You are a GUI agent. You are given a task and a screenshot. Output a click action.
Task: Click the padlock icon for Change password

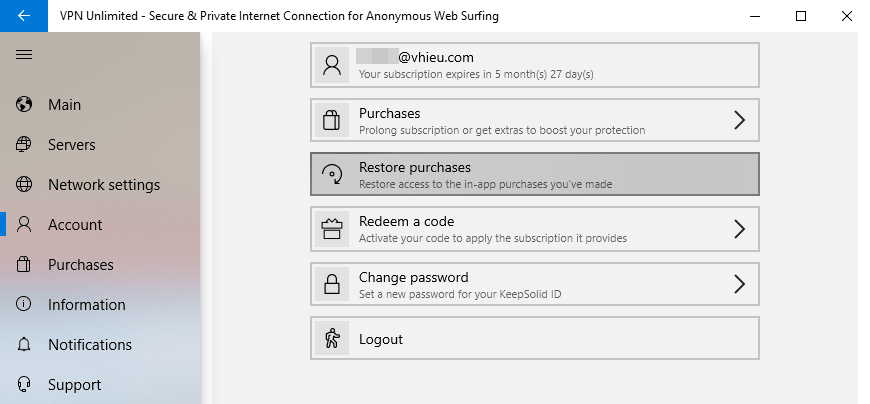point(332,284)
